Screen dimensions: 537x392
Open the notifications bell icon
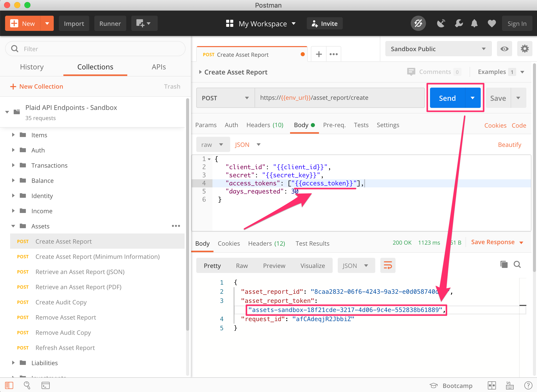(x=474, y=24)
